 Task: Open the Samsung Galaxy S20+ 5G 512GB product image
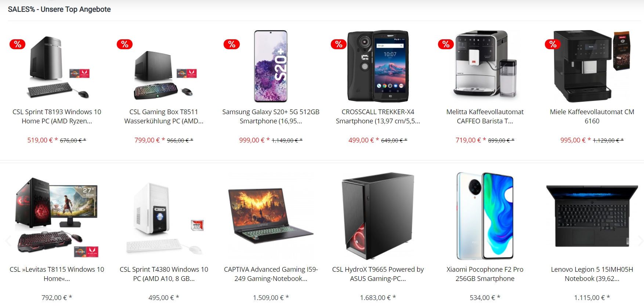coord(271,66)
